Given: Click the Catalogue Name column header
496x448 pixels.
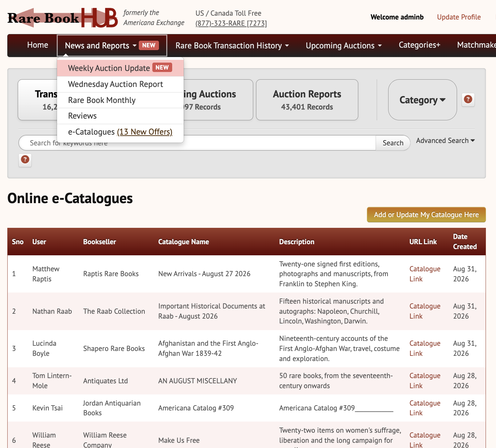Looking at the screenshot, I should [184, 242].
